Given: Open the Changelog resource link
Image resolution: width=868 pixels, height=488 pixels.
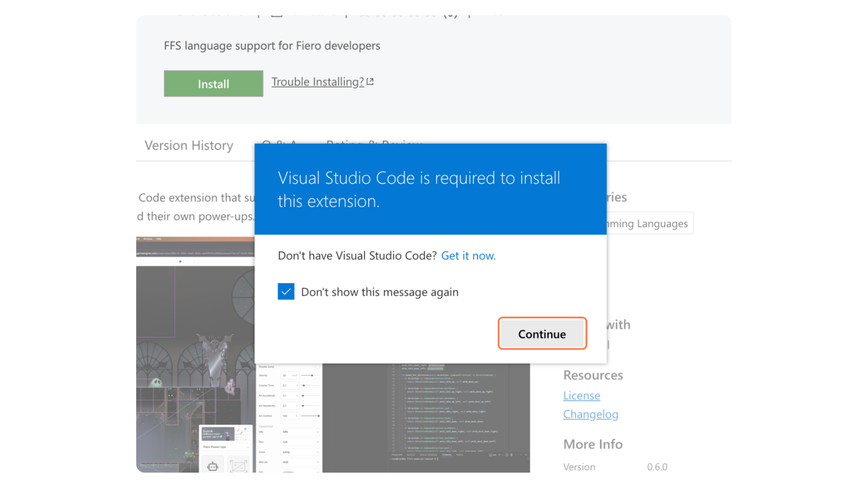Looking at the screenshot, I should click(x=590, y=414).
